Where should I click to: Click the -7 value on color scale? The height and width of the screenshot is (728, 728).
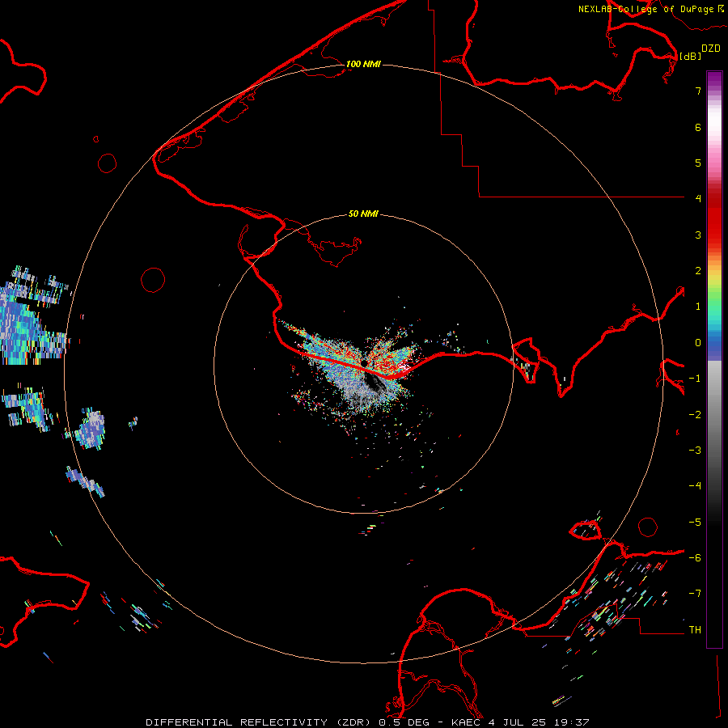[695, 594]
